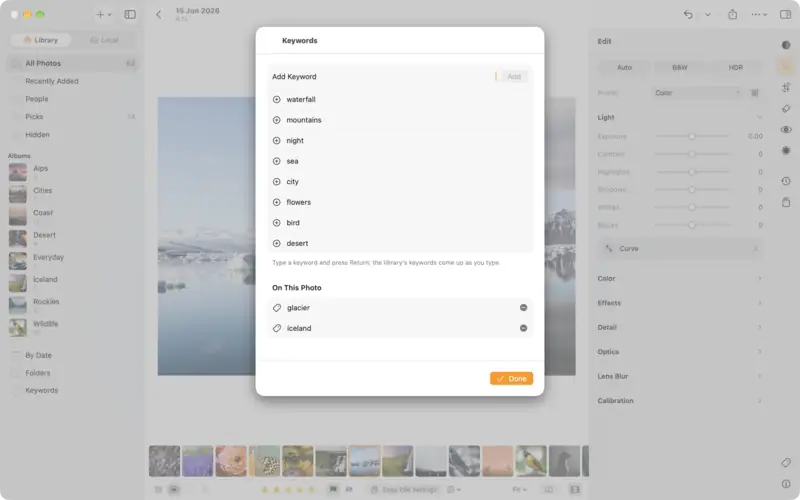The width and height of the screenshot is (800, 500).
Task: Click the Add button in Keywords dialog
Action: pos(514,77)
